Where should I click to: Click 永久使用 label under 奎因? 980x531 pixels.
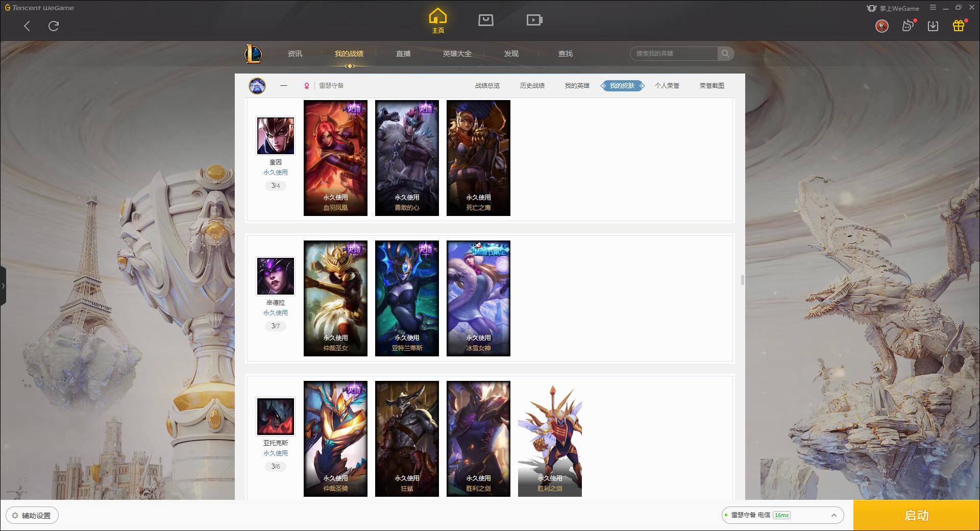click(x=276, y=173)
